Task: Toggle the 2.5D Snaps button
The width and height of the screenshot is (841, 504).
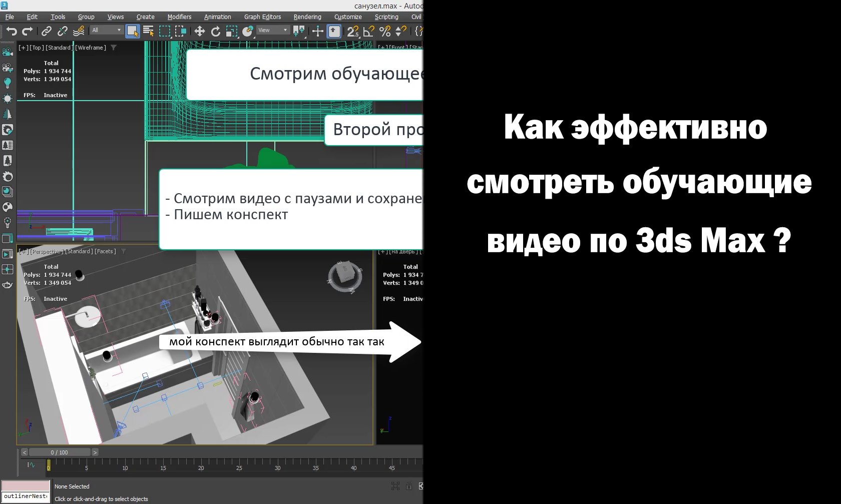Action: pos(353,32)
